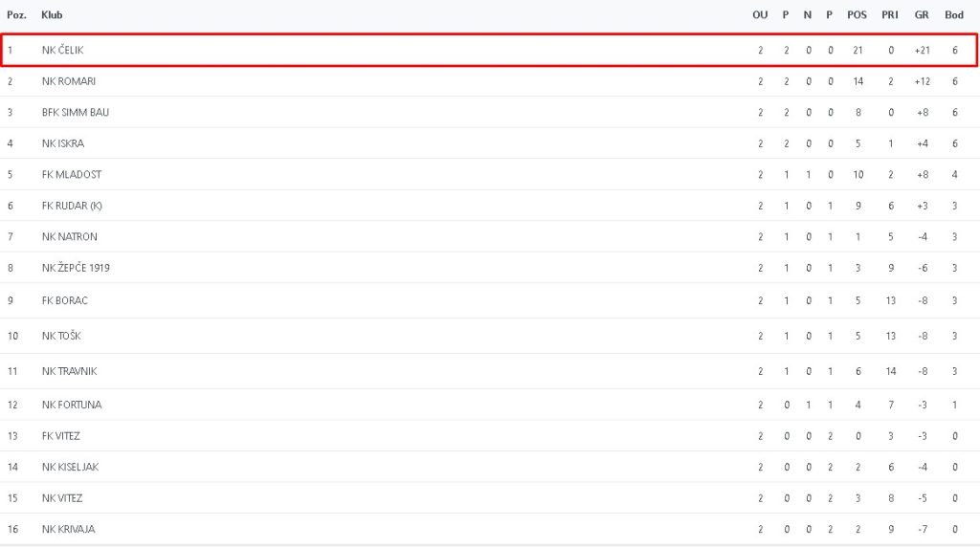Select the NK ŽEPČE 1919 club
The width and height of the screenshot is (980, 548).
point(76,268)
